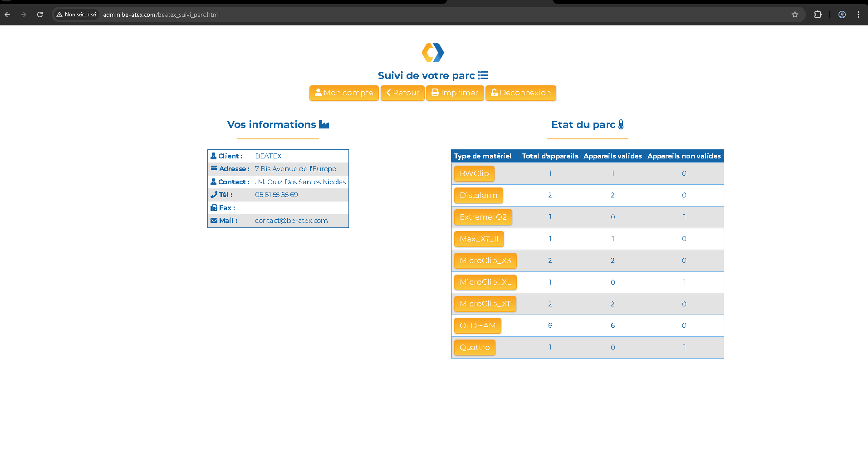Click the 'Vos informations' heading
Viewport: 868px width, 468px height.
pyautogui.click(x=271, y=124)
